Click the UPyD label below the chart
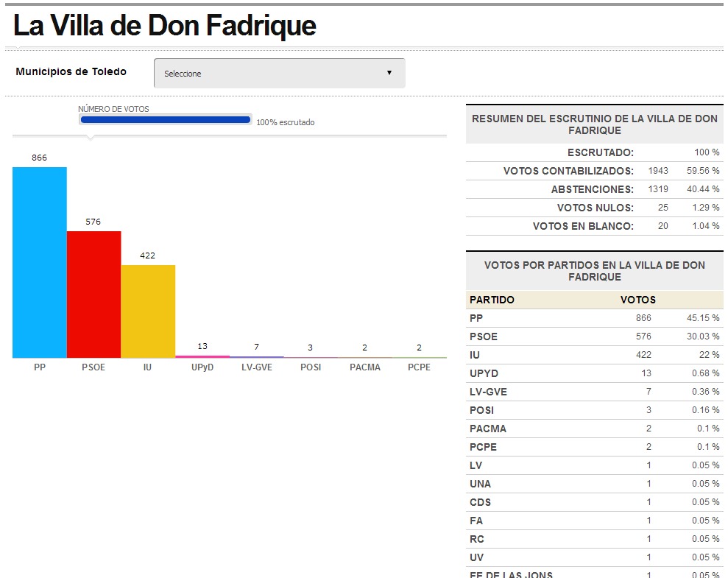 pyautogui.click(x=202, y=367)
